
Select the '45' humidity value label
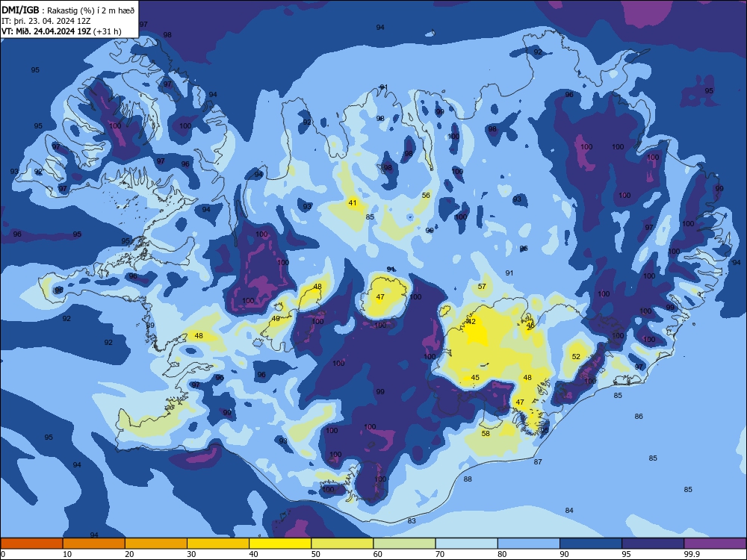click(475, 378)
